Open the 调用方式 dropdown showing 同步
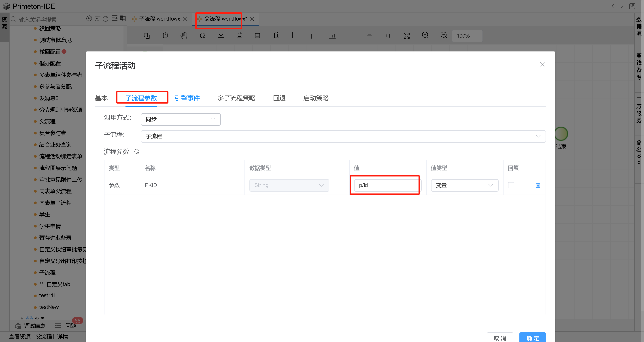The width and height of the screenshot is (644, 342). (181, 119)
